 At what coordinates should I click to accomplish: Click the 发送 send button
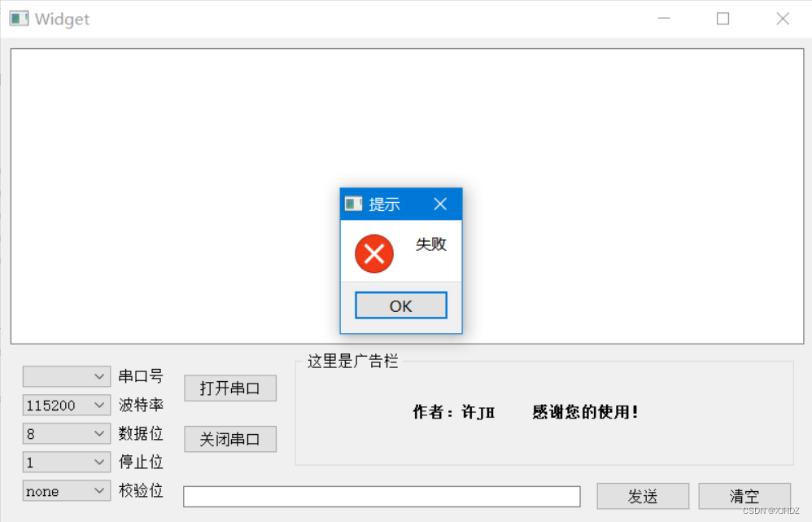(x=643, y=496)
